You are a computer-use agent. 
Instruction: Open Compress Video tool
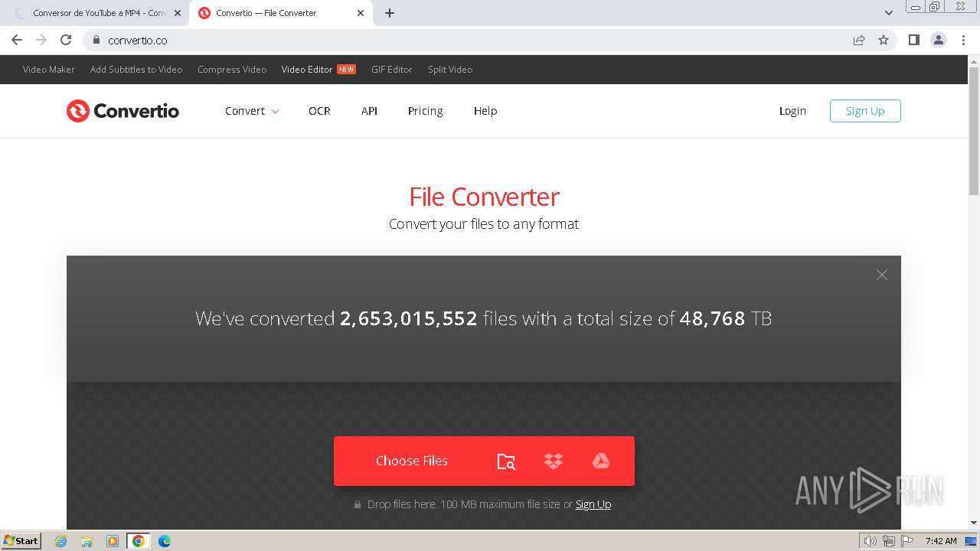pyautogui.click(x=232, y=69)
